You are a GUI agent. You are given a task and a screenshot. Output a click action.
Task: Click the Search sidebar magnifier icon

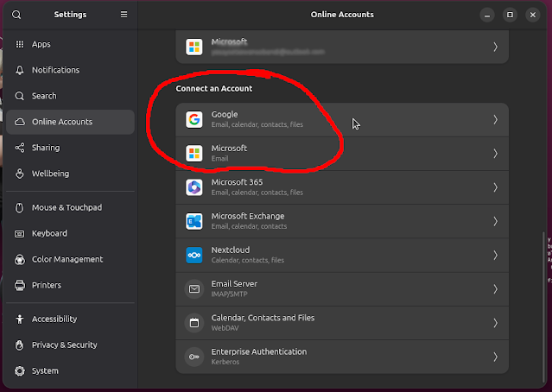[20, 96]
